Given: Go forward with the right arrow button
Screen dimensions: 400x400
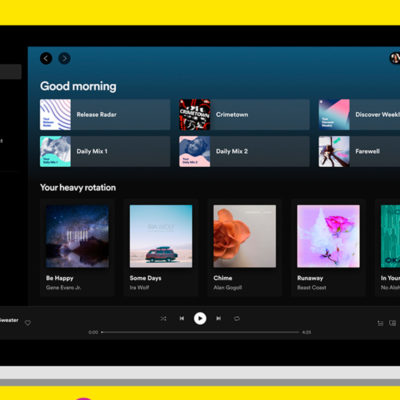Looking at the screenshot, I should tap(64, 58).
